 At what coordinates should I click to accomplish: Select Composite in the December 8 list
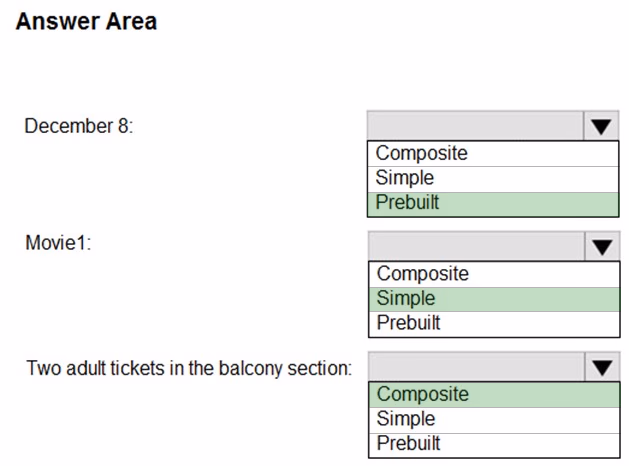pos(493,154)
